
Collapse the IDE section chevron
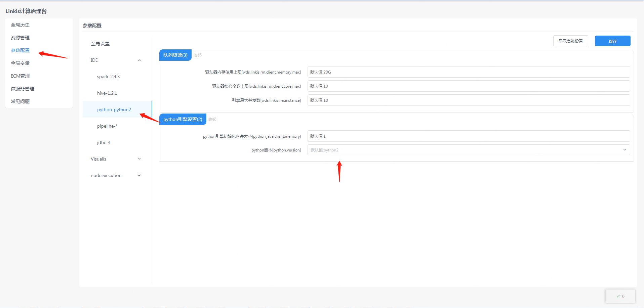pos(139,60)
